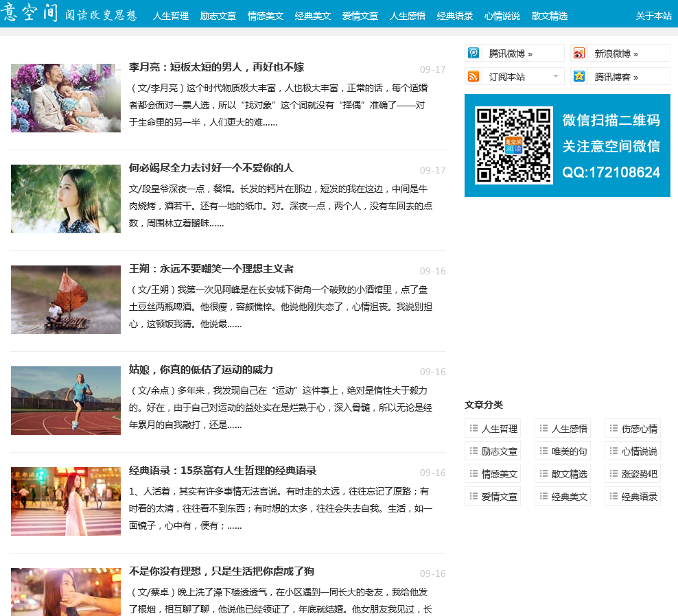Open article 姑娘，你真的低估了运动的威力
Image resolution: width=678 pixels, height=616 pixels.
click(200, 369)
